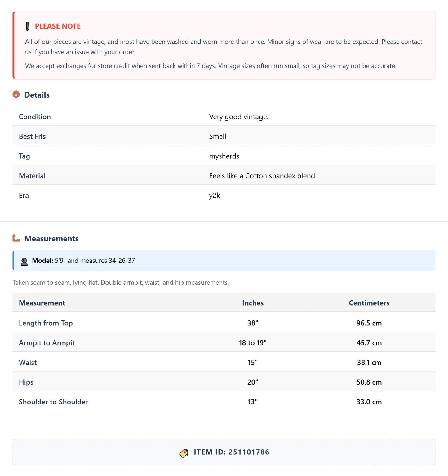Image resolution: width=448 pixels, height=476 pixels.
Task: Click the Measurement column header
Action: [42, 303]
